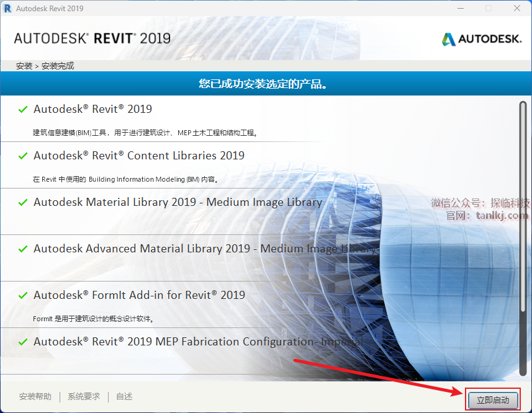Click the checkmark beside MEP Fabrication Configuration
Screen dimensions: 532x413
(x=23, y=342)
